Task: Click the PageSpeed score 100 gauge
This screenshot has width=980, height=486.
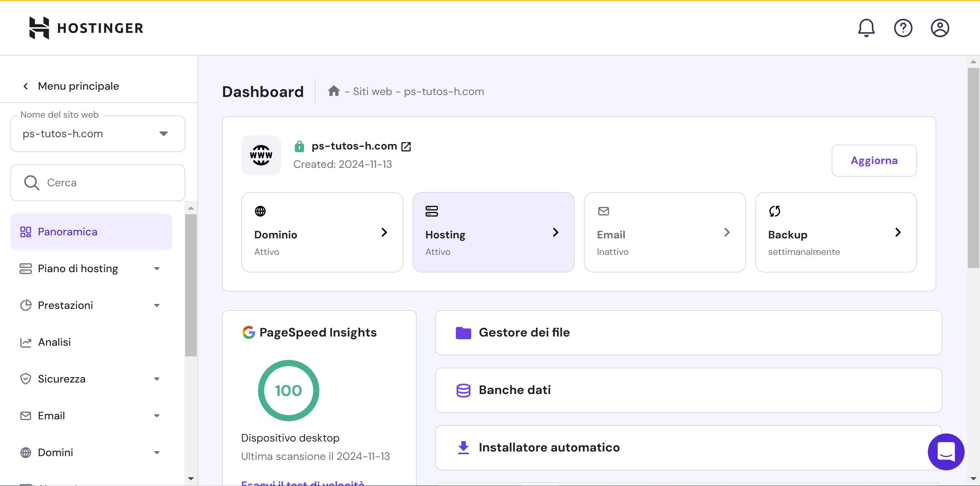Action: [288, 391]
